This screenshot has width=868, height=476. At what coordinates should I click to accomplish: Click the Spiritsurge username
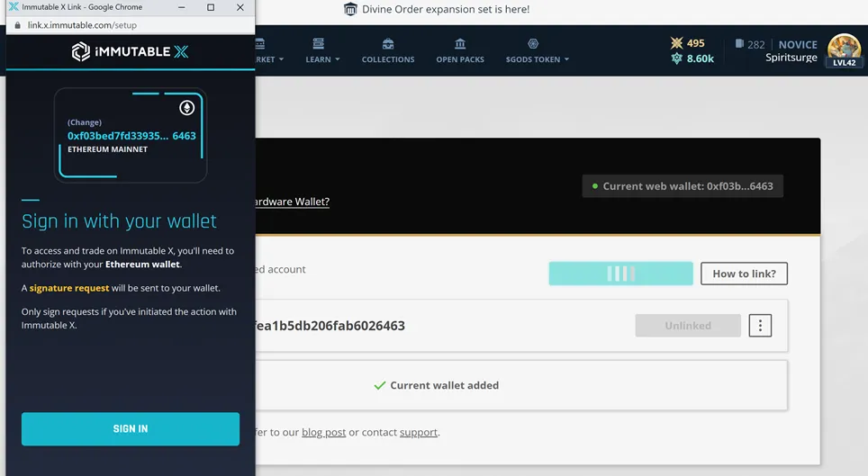[791, 58]
